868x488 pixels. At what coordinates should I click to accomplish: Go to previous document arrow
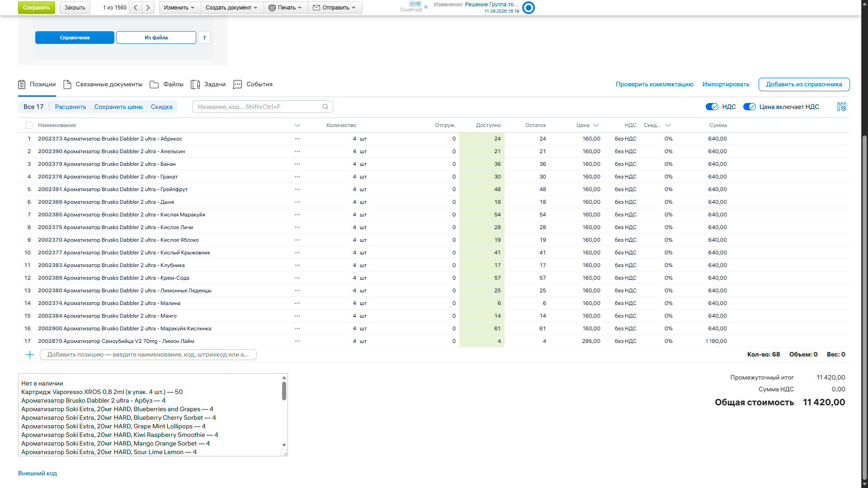pos(135,8)
